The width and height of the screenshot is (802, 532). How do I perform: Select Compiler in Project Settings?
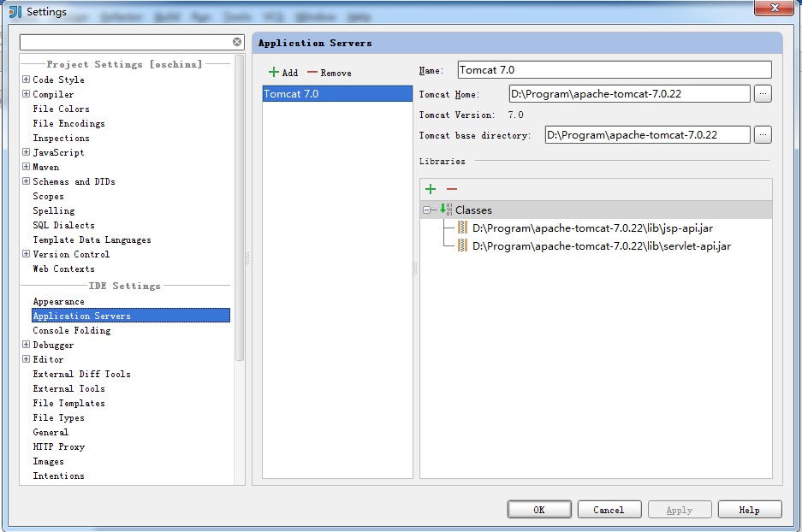(x=53, y=94)
